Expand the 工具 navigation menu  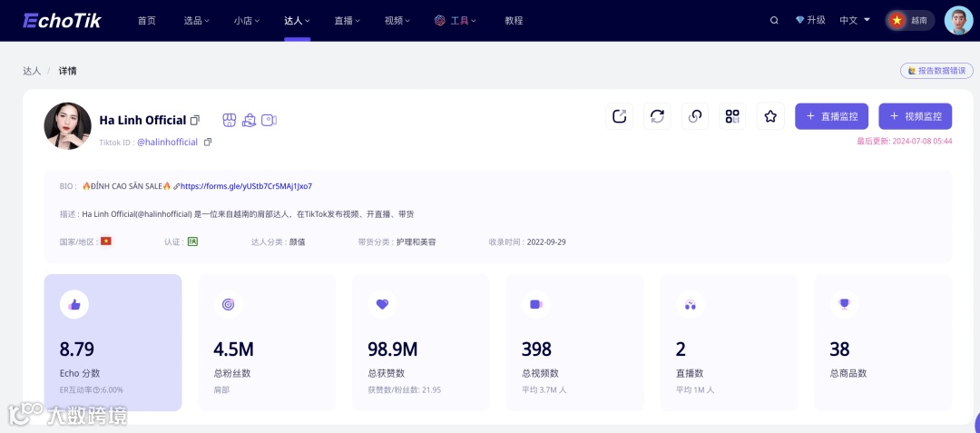pyautogui.click(x=456, y=21)
